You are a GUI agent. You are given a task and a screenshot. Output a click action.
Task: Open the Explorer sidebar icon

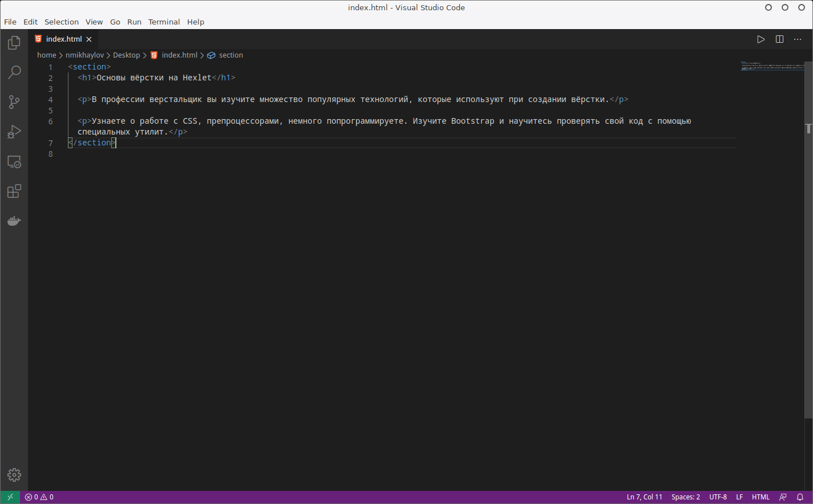14,42
